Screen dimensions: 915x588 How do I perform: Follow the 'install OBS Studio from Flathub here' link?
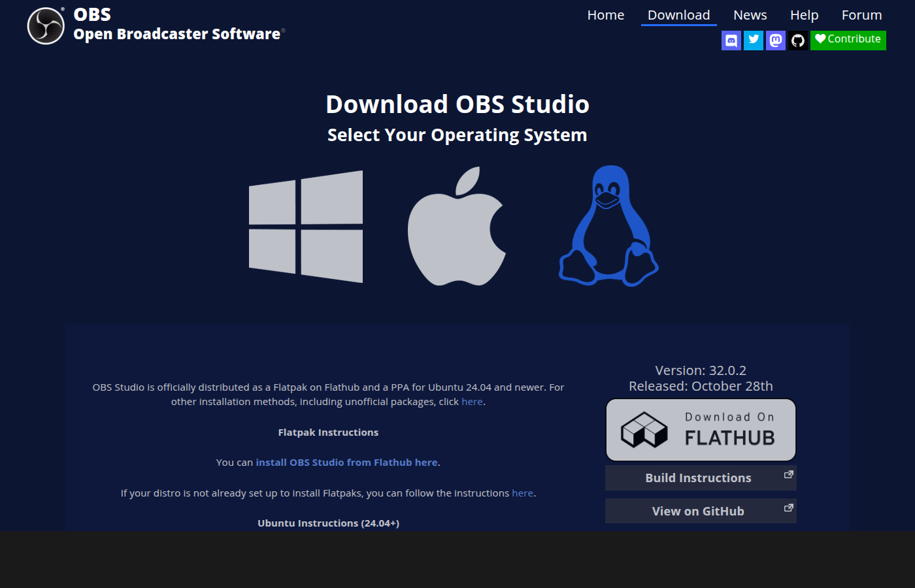(347, 463)
